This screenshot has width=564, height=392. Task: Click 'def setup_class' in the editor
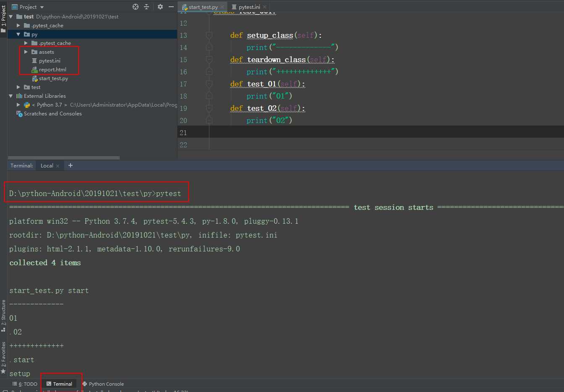click(276, 35)
